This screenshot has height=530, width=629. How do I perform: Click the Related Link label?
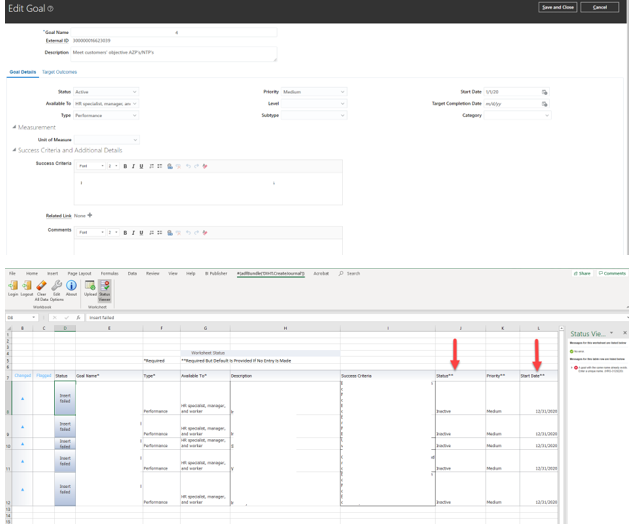point(59,216)
